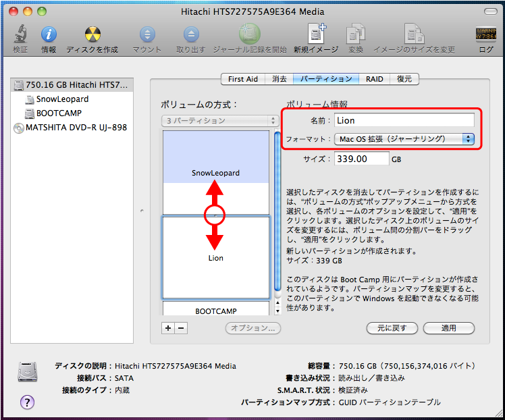Click the minus button to remove partition
The width and height of the screenshot is (505, 420).
[181, 328]
